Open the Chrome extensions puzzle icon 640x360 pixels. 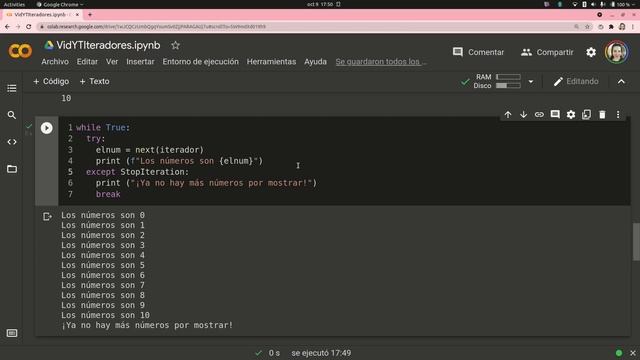pyautogui.click(x=611, y=27)
